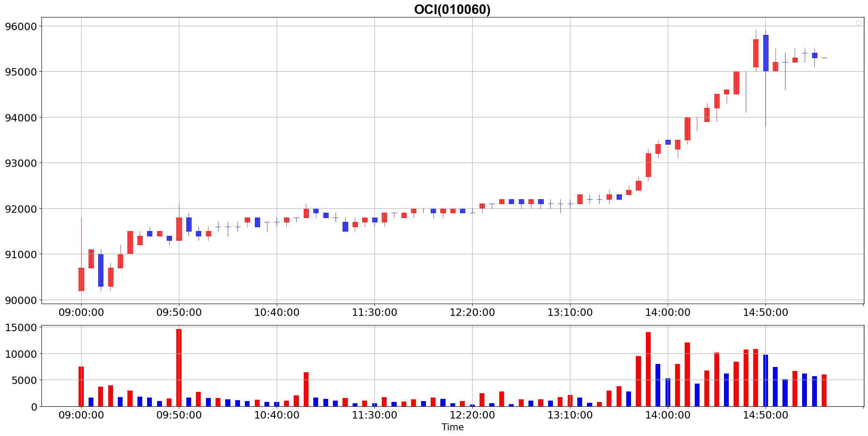The image size is (868, 436).
Task: Select 10:40:00 label under the volume chart
Action: [x=277, y=415]
